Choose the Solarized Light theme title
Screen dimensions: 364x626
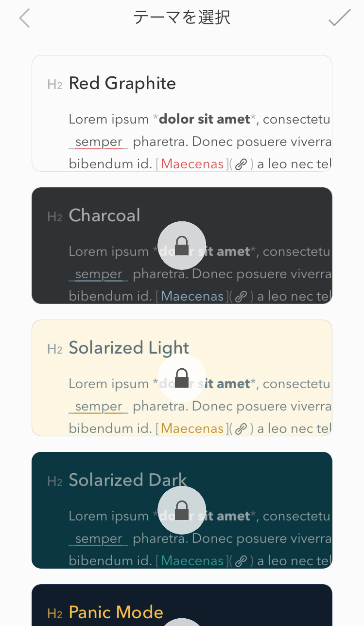pyautogui.click(x=129, y=348)
